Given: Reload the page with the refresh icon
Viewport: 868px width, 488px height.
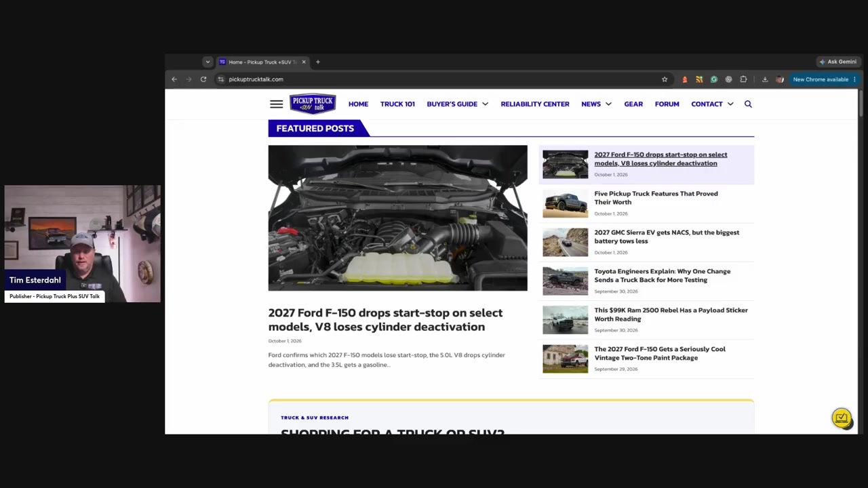Looking at the screenshot, I should (x=203, y=79).
